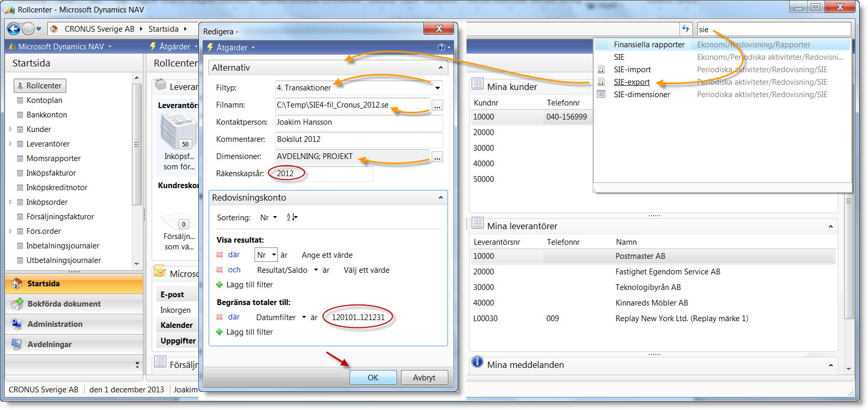This screenshot has height=410, width=868.
Task: Click the SIE-import report icon
Action: click(602, 70)
